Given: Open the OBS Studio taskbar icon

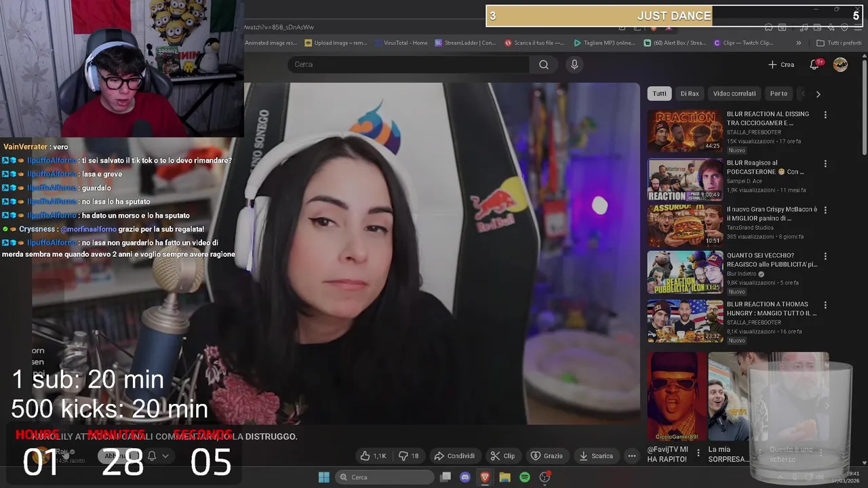Looking at the screenshot, I should coord(545,477).
